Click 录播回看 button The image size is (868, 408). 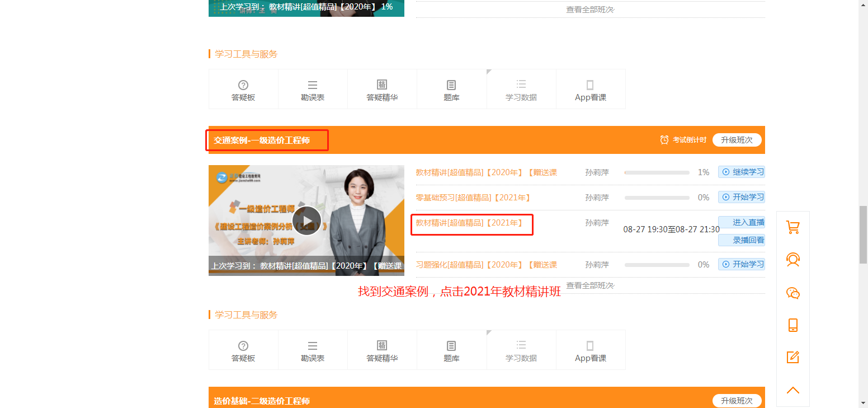(742, 240)
